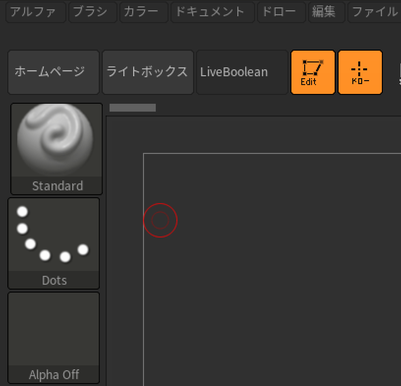
Task: Toggle the Draw mode crosshair button
Action: 360,72
